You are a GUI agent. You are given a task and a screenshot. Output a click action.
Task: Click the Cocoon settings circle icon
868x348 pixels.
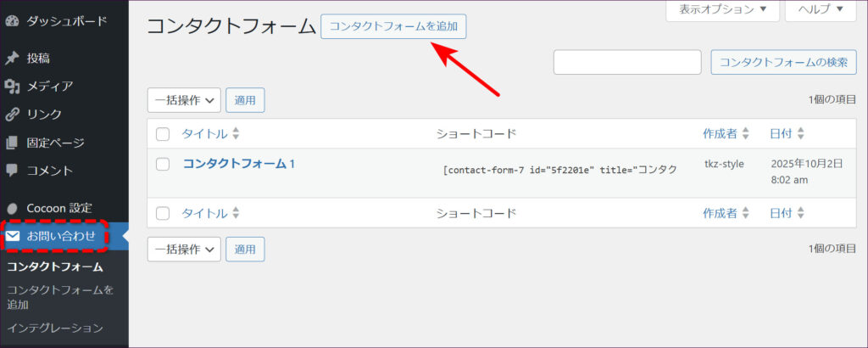click(x=12, y=208)
